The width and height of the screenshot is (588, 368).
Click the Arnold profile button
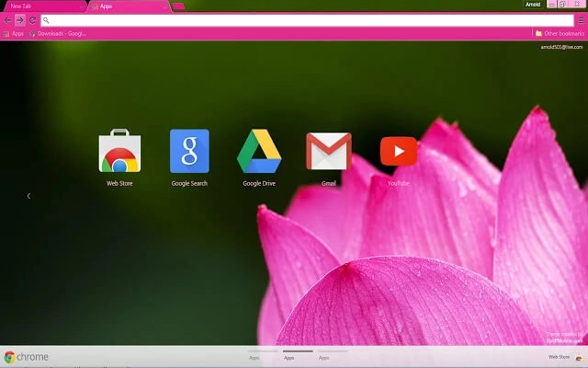pyautogui.click(x=533, y=5)
